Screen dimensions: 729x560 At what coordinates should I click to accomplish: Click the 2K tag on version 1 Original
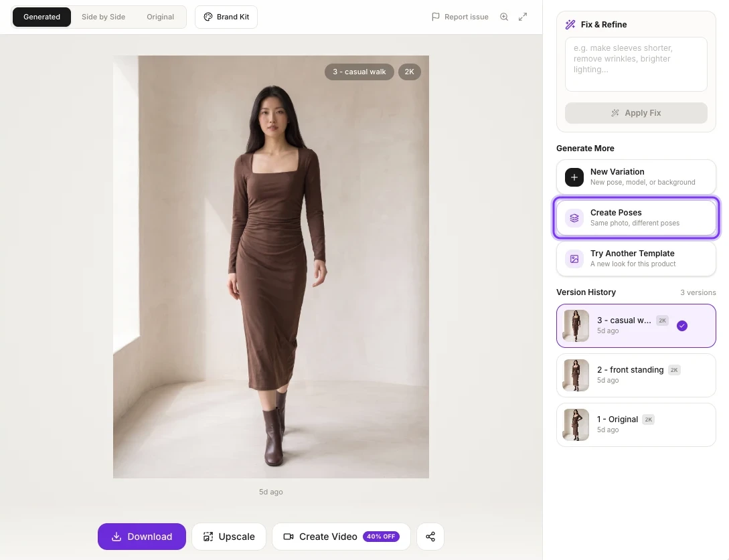[648, 419]
